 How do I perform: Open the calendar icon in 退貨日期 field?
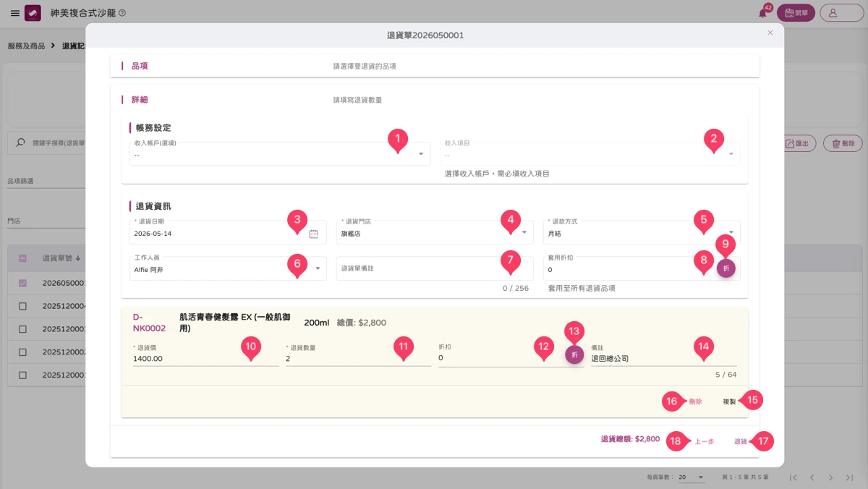tap(313, 234)
